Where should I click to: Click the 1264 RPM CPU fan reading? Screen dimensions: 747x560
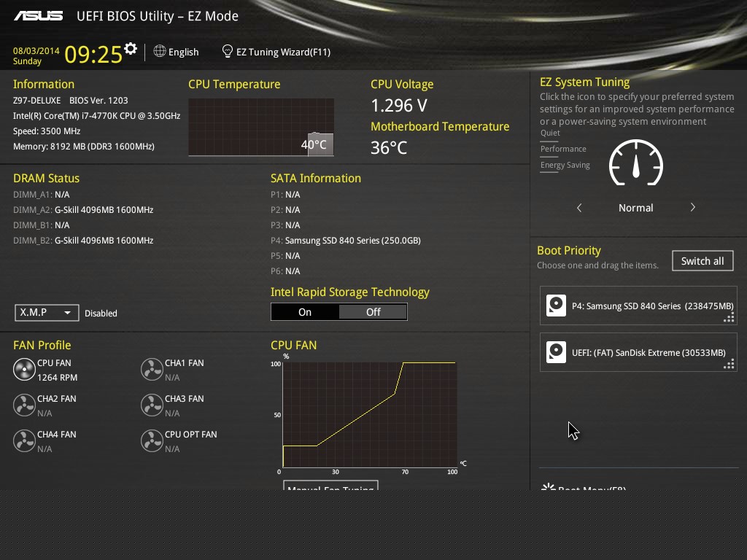pos(57,378)
